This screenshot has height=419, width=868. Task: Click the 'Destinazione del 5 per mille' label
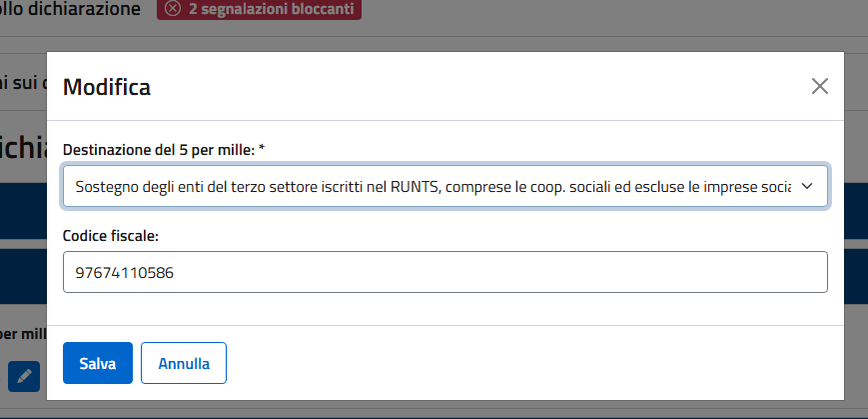pyautogui.click(x=158, y=149)
